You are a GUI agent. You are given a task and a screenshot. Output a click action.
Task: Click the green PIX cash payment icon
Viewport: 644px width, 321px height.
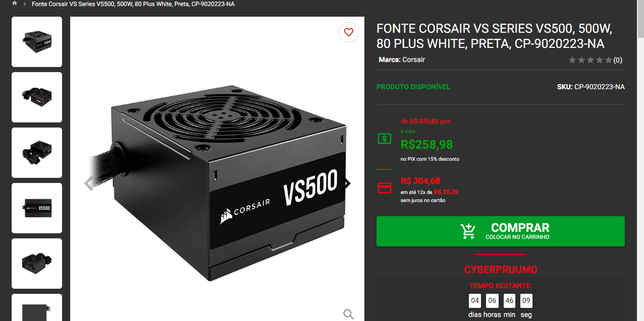(x=384, y=138)
